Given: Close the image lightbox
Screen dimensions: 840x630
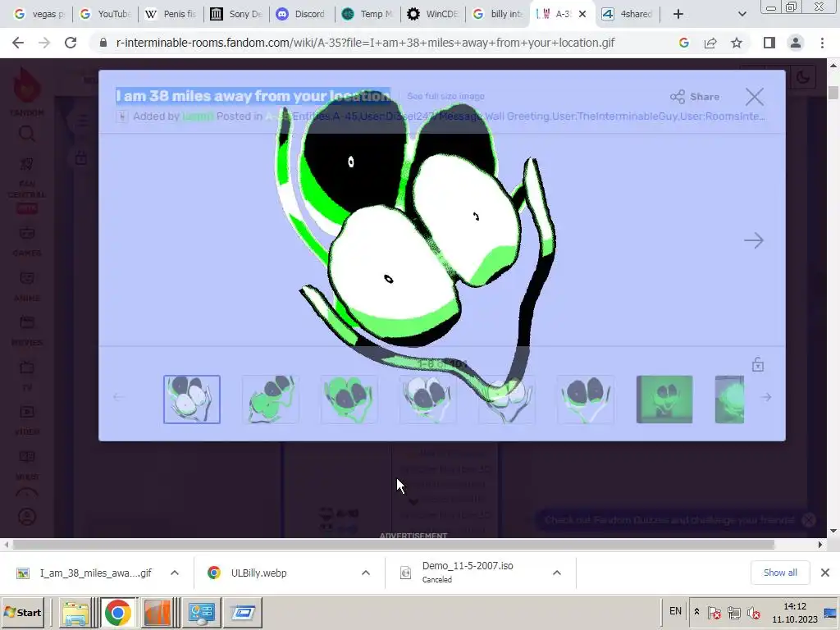Looking at the screenshot, I should coord(755,97).
